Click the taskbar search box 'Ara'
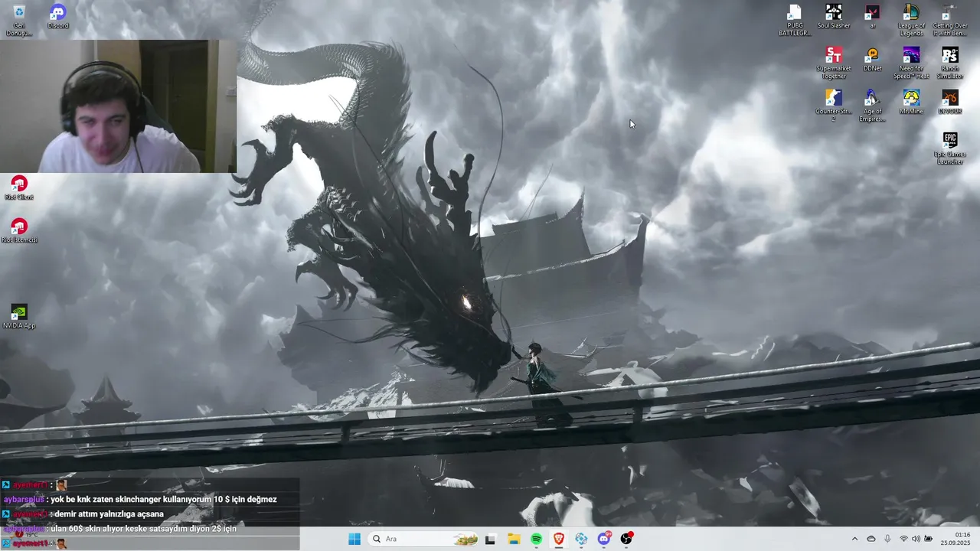The width and height of the screenshot is (980, 551). 424,539
